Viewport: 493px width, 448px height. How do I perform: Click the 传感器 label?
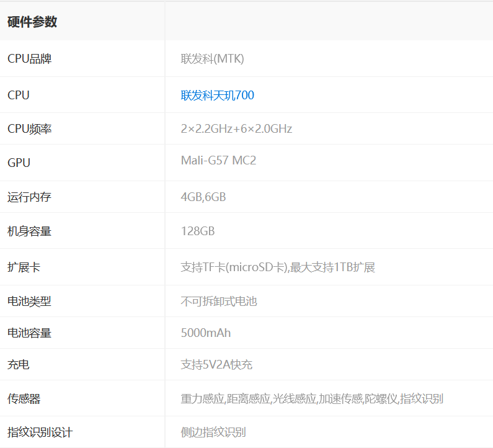pyautogui.click(x=24, y=399)
